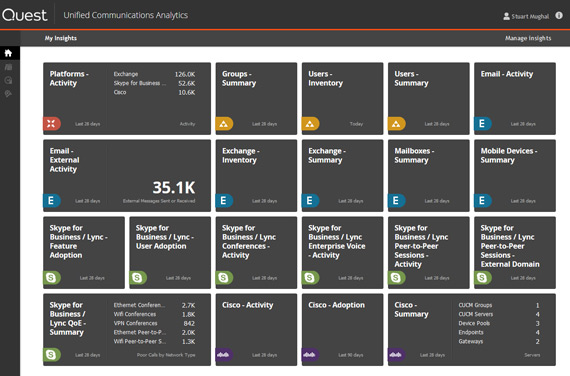Click the Home icon in the sidebar
Screen dimensions: 570x376
click(x=8, y=53)
